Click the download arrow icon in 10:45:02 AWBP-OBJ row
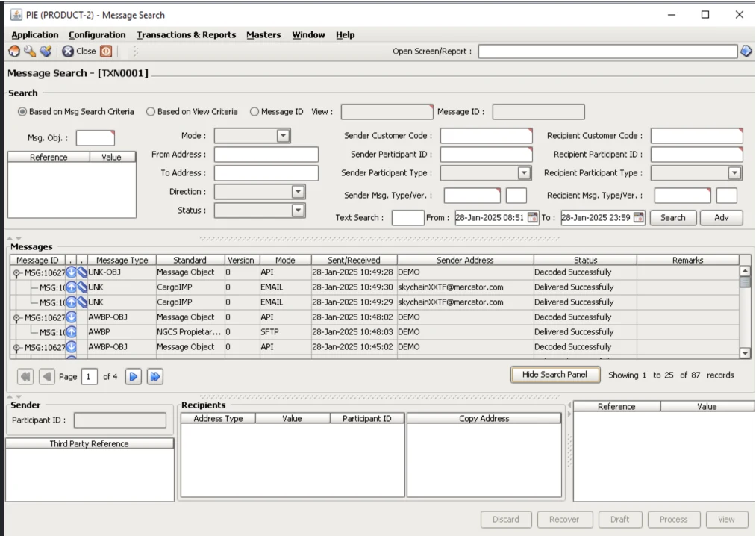Screen dimensions: 756x536 click(72, 347)
